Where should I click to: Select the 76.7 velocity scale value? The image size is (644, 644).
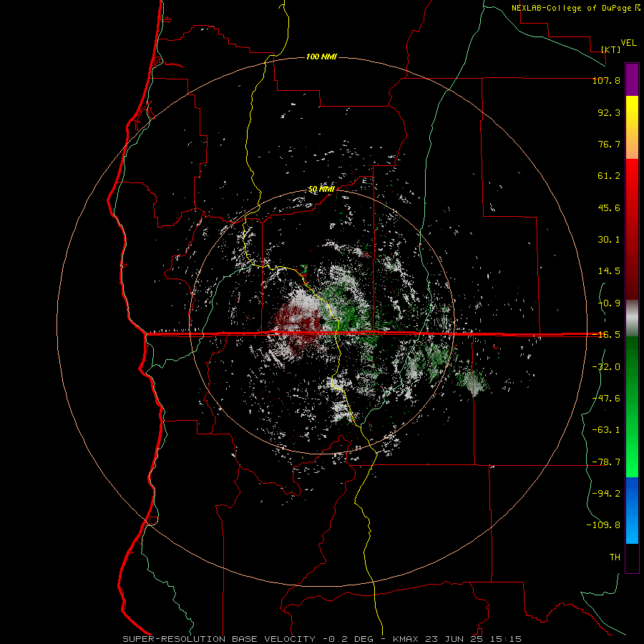(609, 144)
